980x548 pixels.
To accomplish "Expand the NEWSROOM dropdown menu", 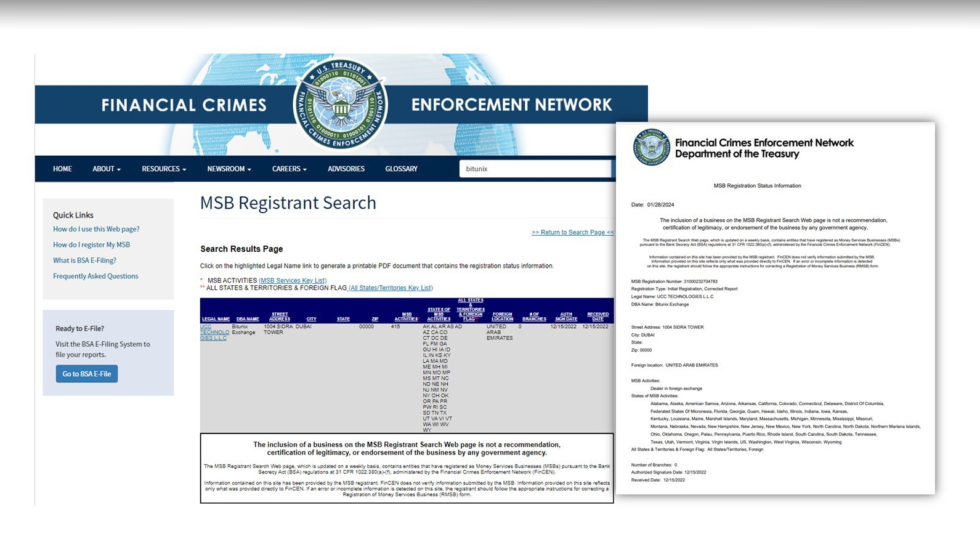I will (x=229, y=169).
